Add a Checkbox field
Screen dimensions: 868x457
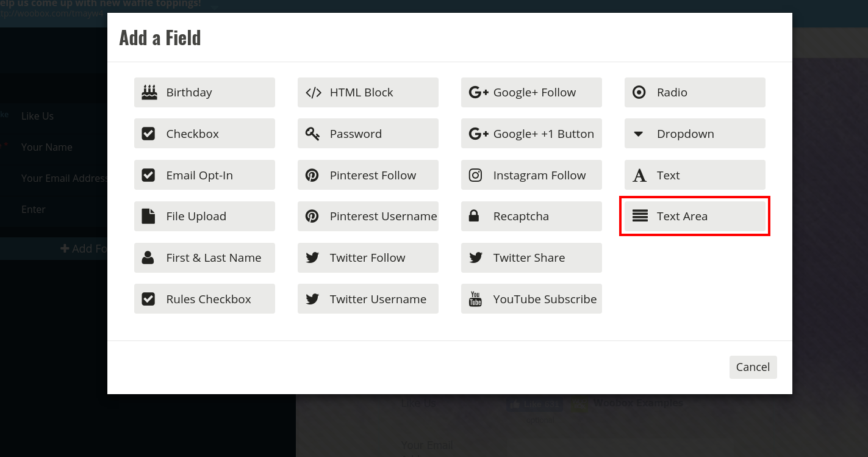(204, 134)
